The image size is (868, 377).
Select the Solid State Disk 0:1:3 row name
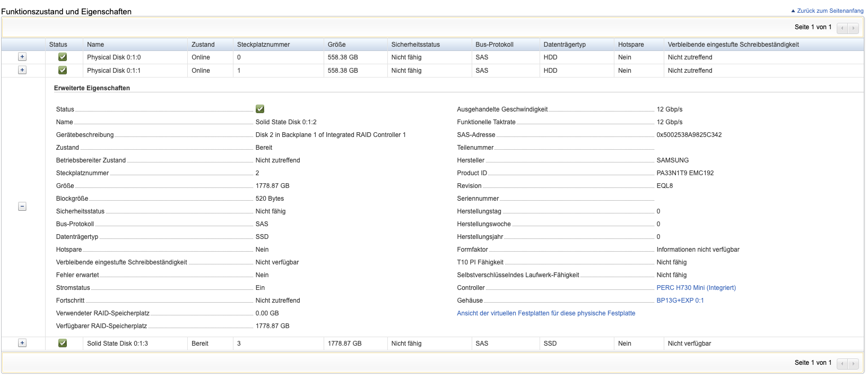tap(117, 344)
